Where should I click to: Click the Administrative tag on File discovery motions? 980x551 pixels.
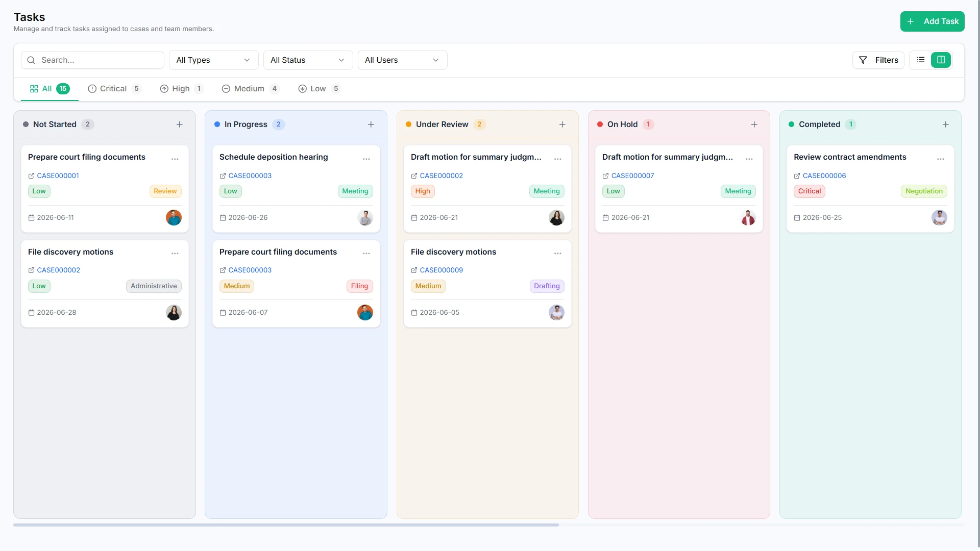pyautogui.click(x=154, y=286)
